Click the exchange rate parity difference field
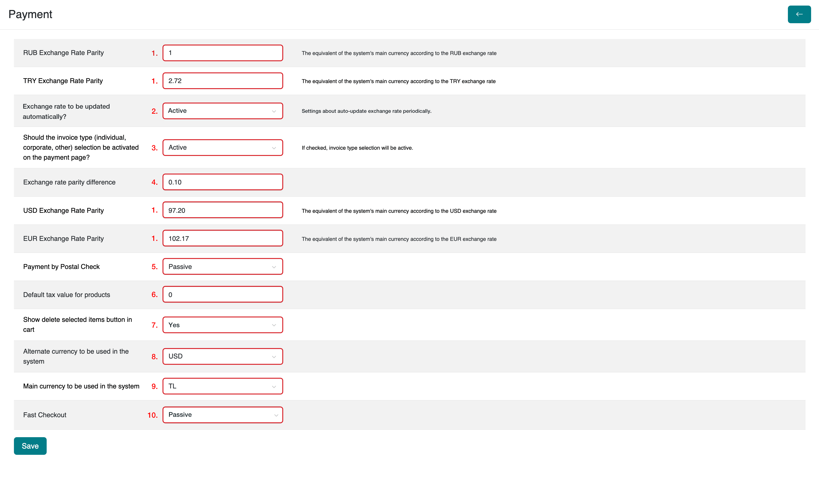The height and width of the screenshot is (504, 819). coord(222,182)
